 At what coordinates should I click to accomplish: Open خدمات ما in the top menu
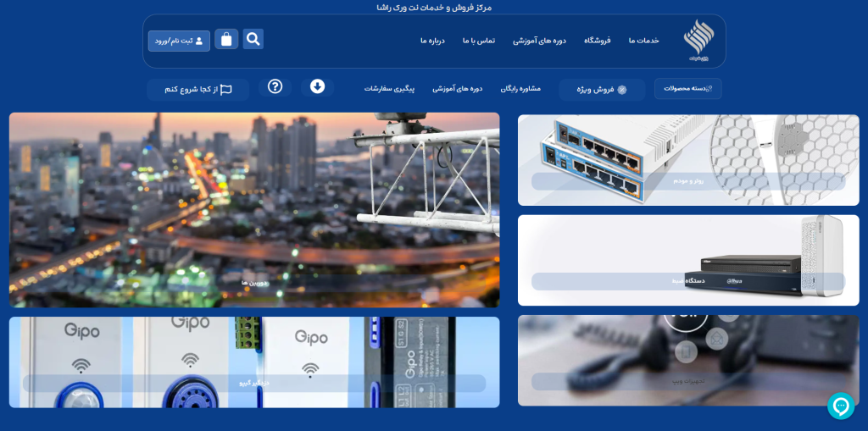[x=643, y=41]
